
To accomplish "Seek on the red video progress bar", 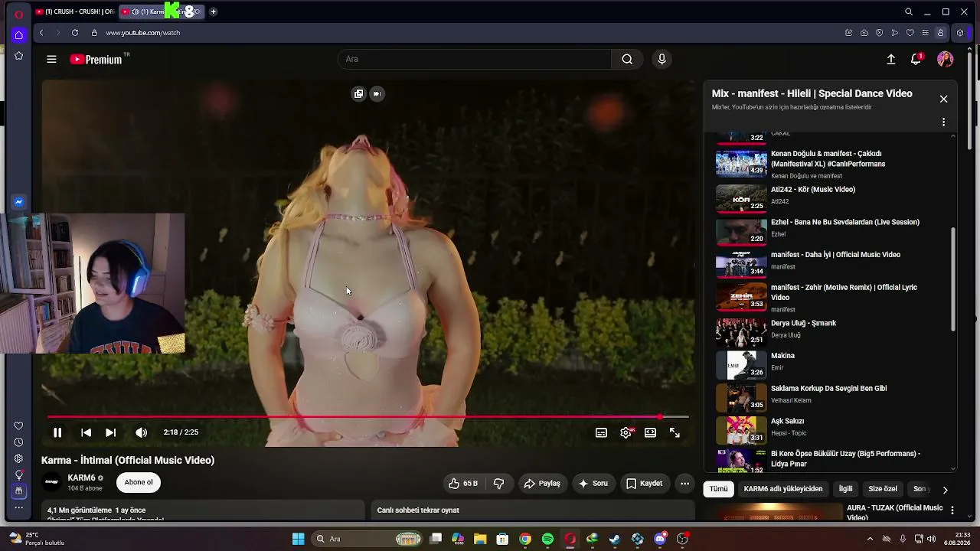I will pyautogui.click(x=367, y=417).
